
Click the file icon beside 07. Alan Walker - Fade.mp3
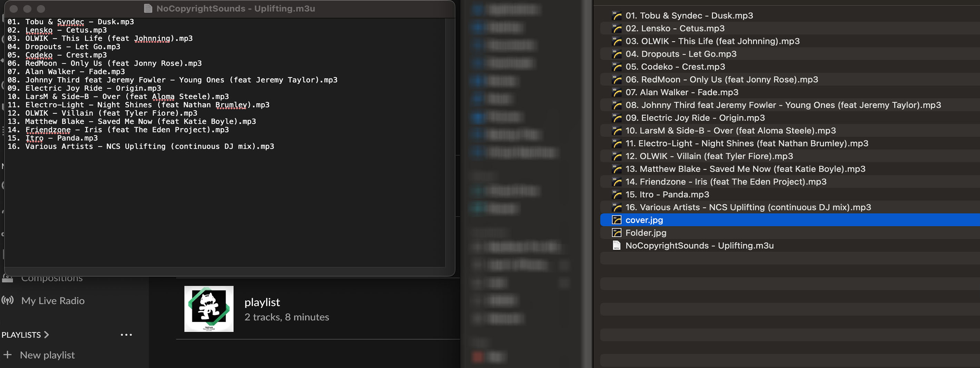click(x=616, y=92)
